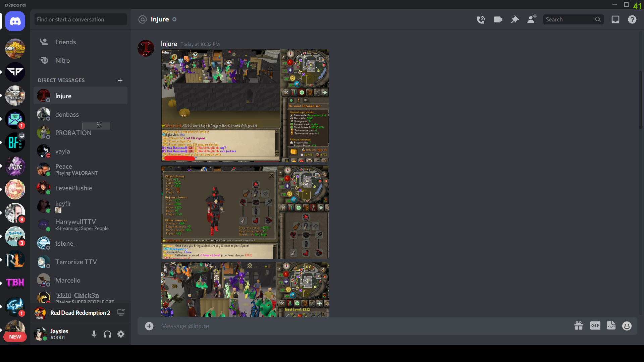Open the attachment upload plus menu
644x362 pixels.
pos(149,326)
